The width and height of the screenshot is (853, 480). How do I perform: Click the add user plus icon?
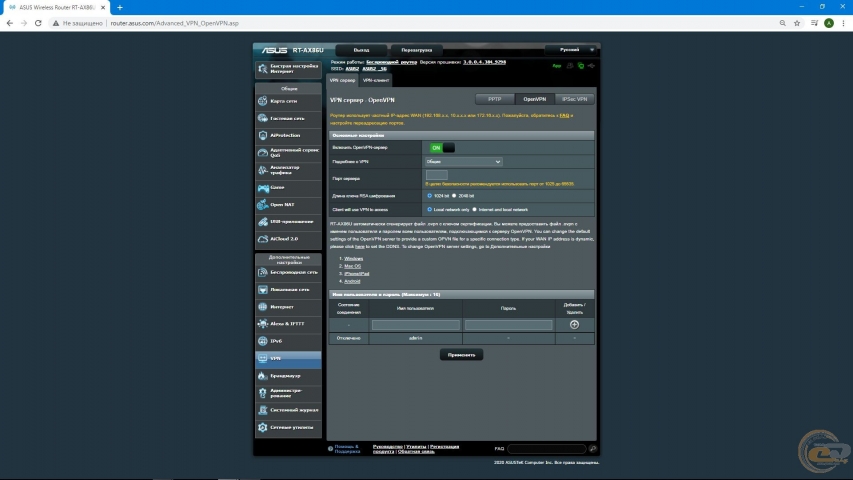pyautogui.click(x=574, y=324)
